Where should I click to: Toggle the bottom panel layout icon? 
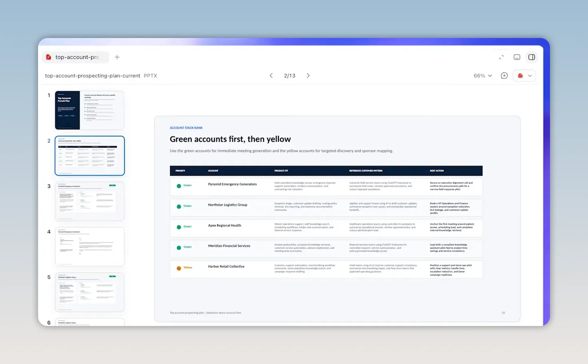click(x=517, y=57)
